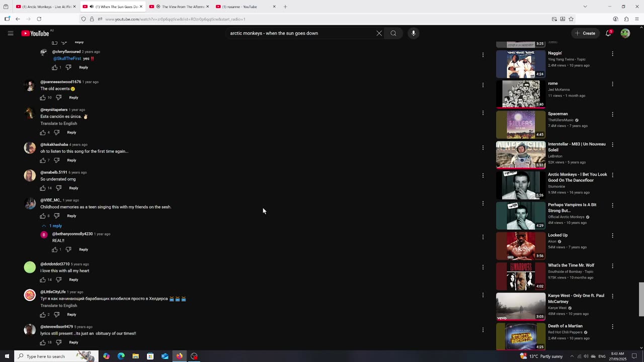
Task: Open options for @reyniitapeters comment
Action: click(x=483, y=113)
